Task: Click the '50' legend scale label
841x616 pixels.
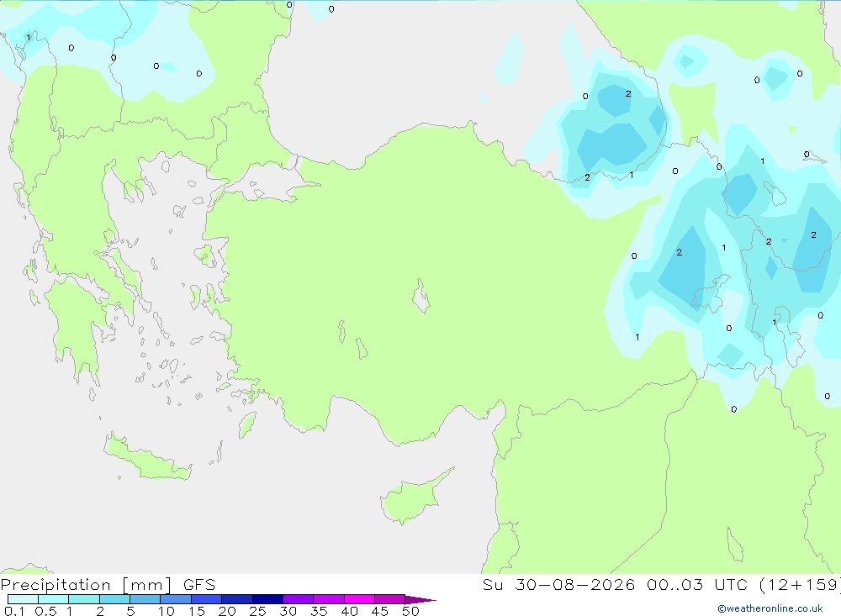Action: 410,611
